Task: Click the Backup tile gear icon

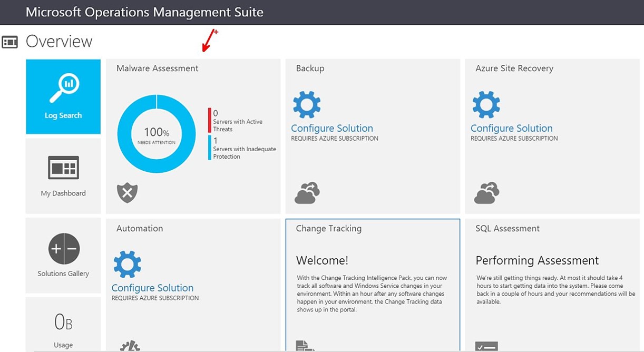Action: point(307,104)
